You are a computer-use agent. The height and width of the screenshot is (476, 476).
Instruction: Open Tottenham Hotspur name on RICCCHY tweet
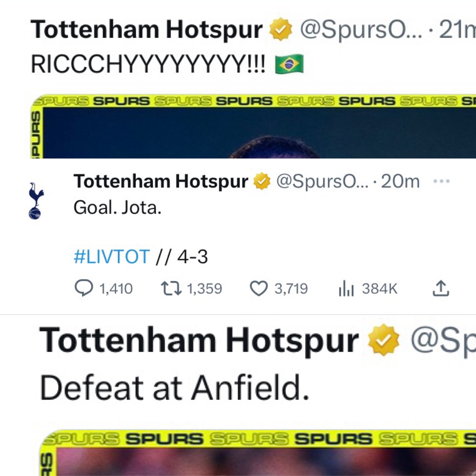(147, 30)
